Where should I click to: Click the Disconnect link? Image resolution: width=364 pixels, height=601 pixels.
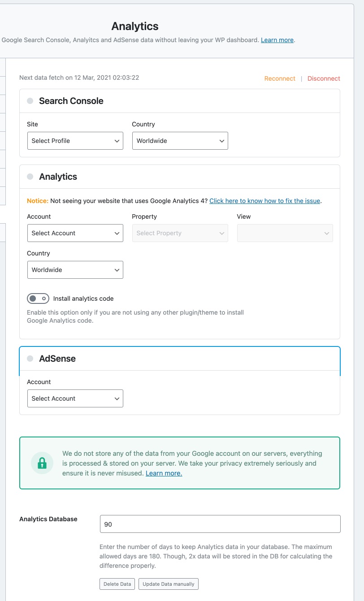(324, 78)
